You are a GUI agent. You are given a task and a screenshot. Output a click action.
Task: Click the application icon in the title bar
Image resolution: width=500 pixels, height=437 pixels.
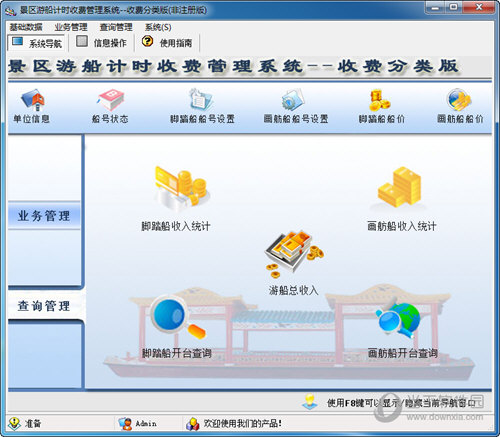pos(11,11)
